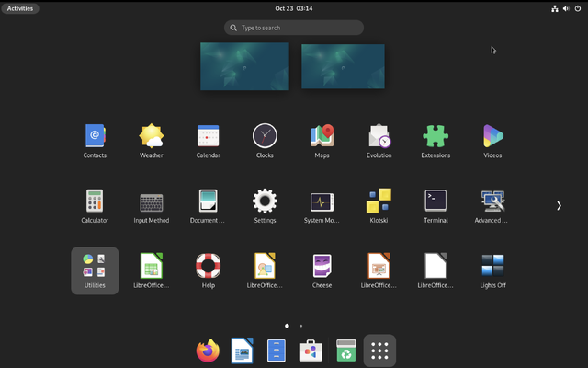Go to the next app page arrow
This screenshot has height=368, width=588.
[x=559, y=205]
